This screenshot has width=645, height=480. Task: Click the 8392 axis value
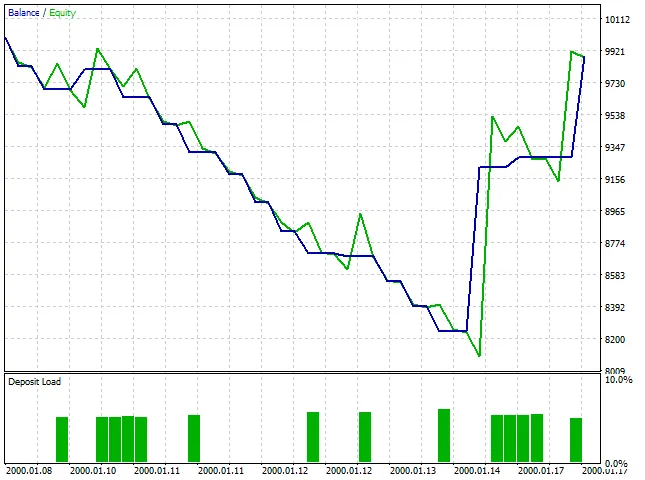[x=618, y=307]
